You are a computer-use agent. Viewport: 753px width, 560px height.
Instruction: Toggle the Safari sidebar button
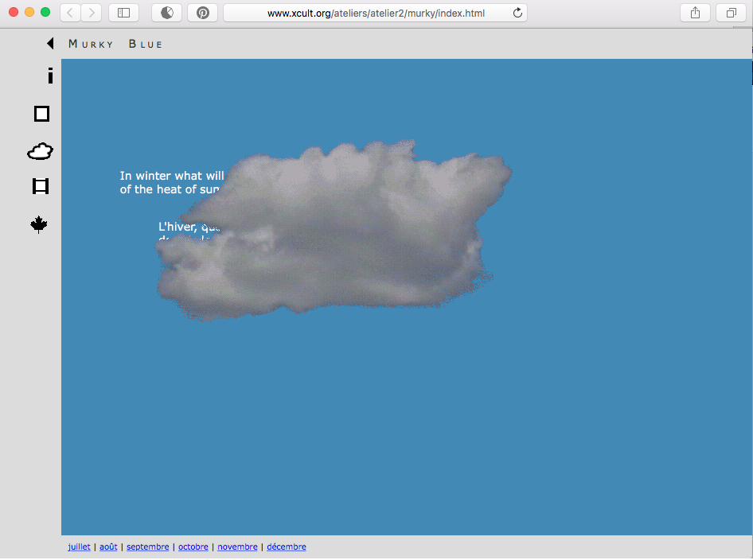pos(123,13)
